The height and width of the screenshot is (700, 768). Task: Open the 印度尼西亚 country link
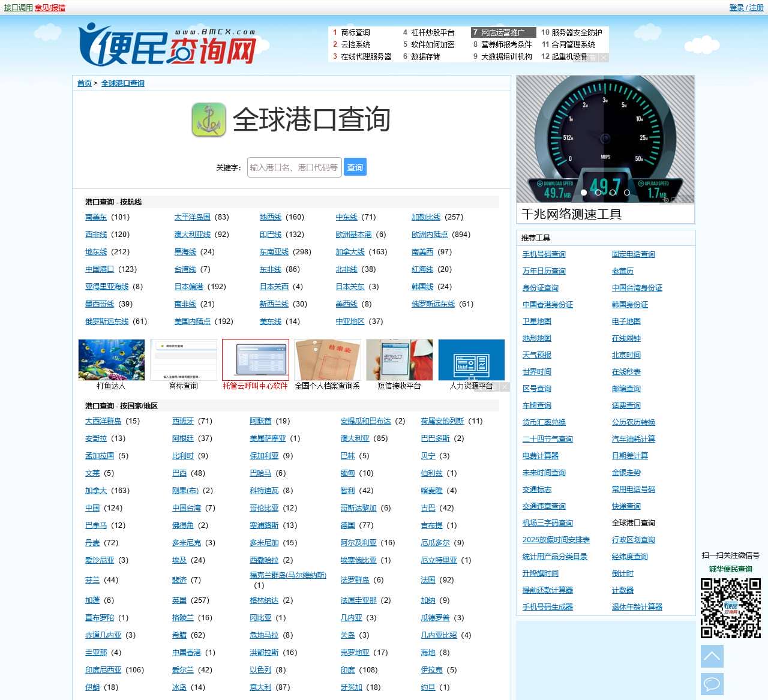click(103, 670)
